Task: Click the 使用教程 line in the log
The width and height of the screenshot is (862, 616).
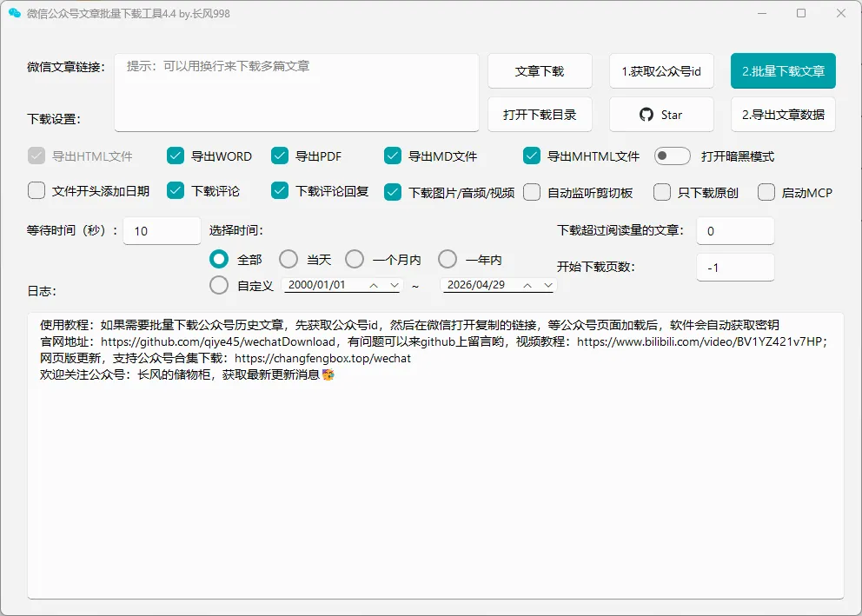Action: (x=409, y=325)
